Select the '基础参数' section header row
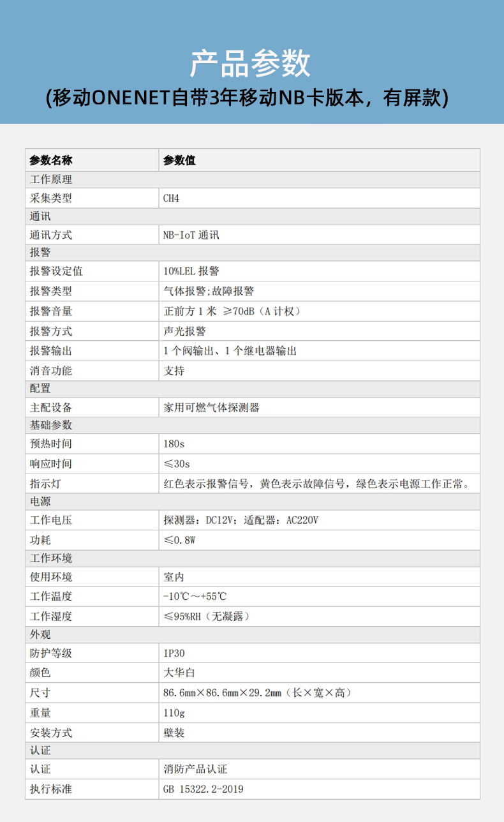The width and height of the screenshot is (504, 822). [253, 425]
